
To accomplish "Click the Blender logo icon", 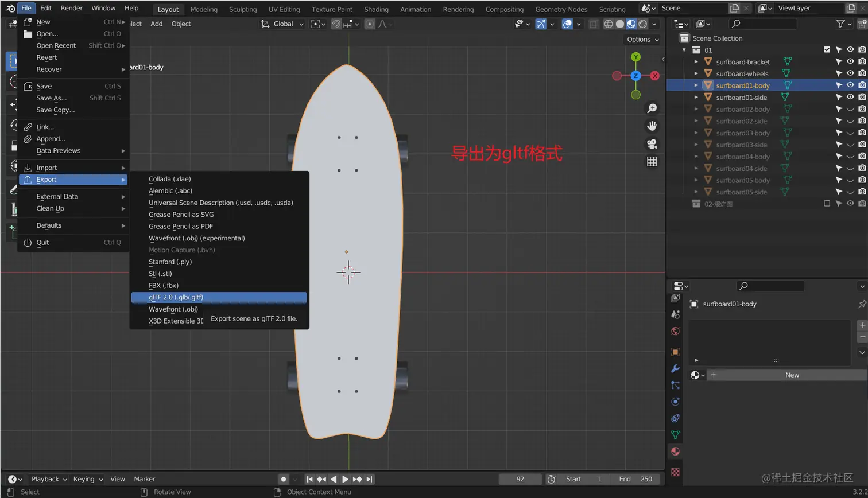I will click(x=10, y=8).
